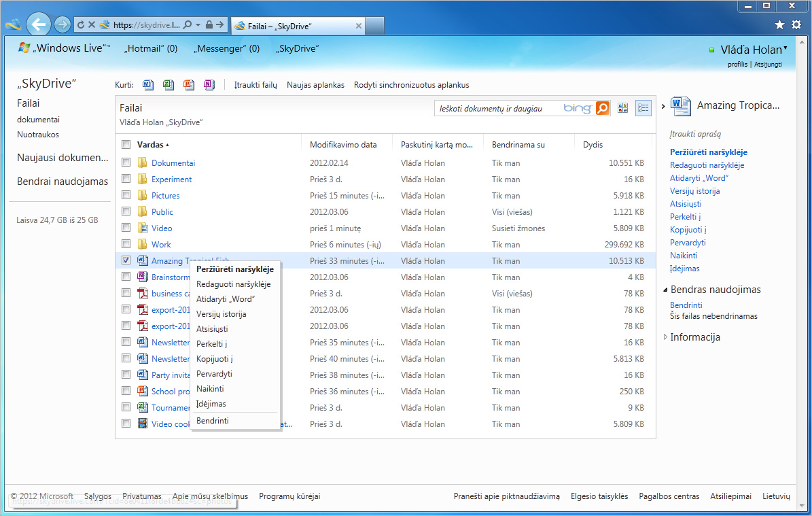
Task: Click the Tournament Excel file icon
Action: tap(143, 407)
